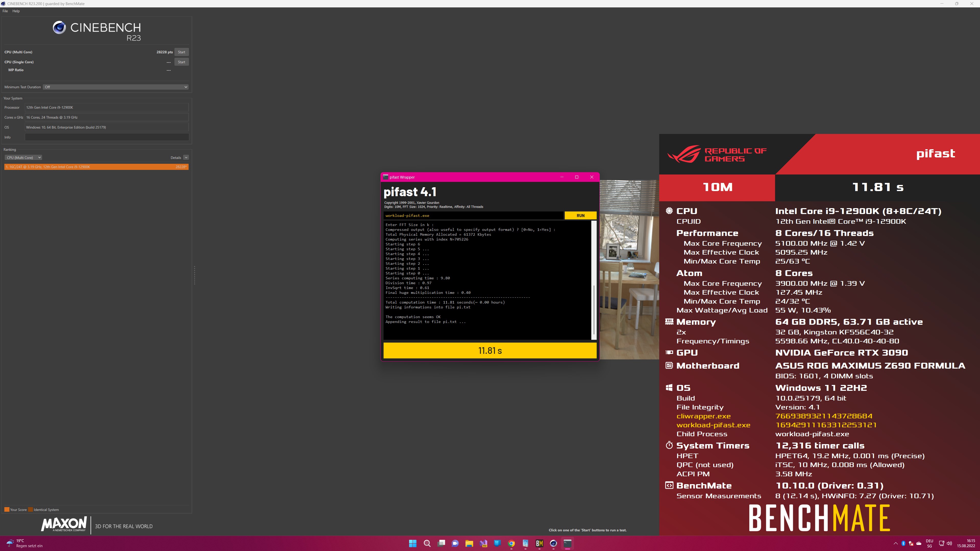
Task: Click the Identical System legend swatch
Action: point(30,510)
